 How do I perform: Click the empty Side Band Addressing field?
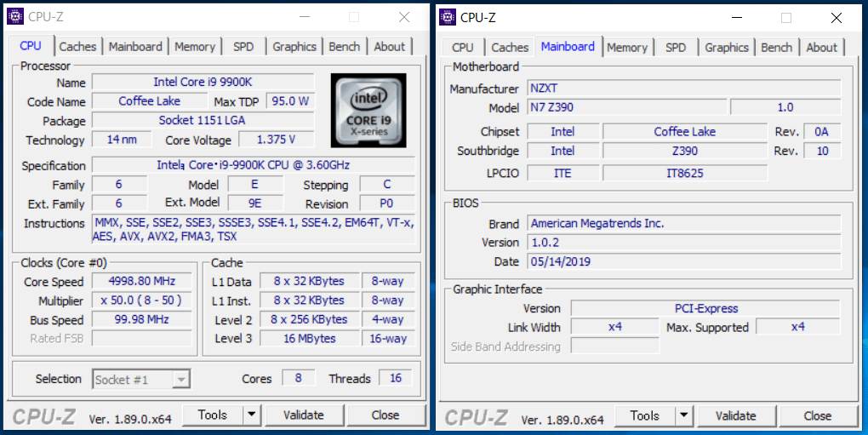point(615,346)
